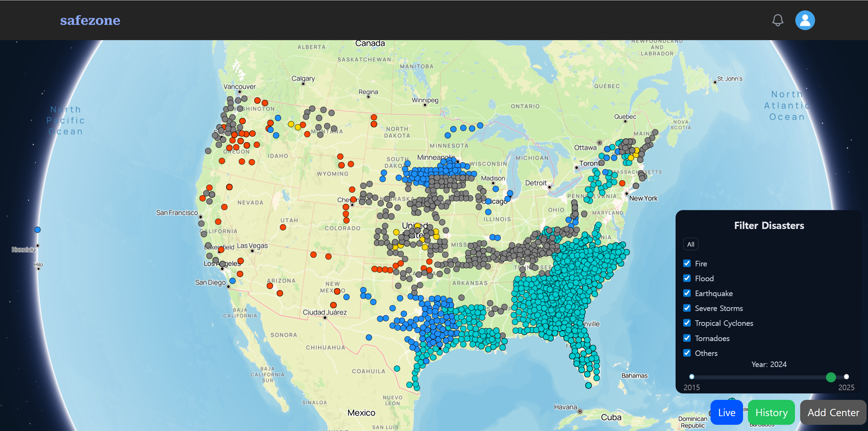The width and height of the screenshot is (868, 431).
Task: Click the map point dot for St. John's
Action: point(715,82)
